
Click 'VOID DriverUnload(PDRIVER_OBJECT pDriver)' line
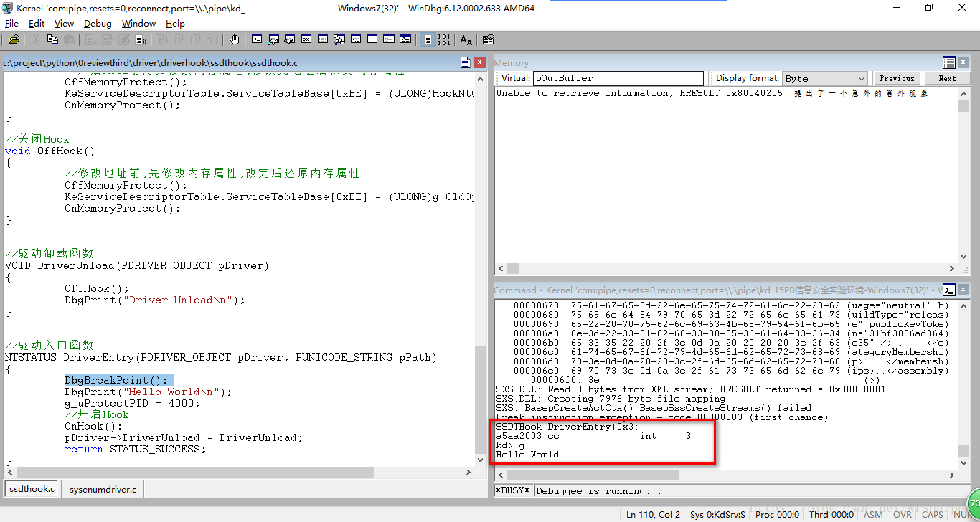coord(136,265)
